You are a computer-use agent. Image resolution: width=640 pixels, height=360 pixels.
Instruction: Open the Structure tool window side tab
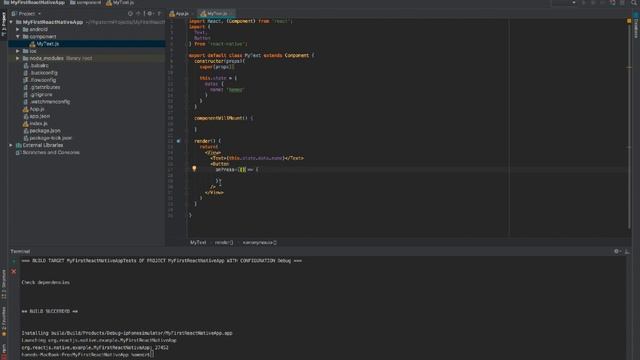coord(4,284)
